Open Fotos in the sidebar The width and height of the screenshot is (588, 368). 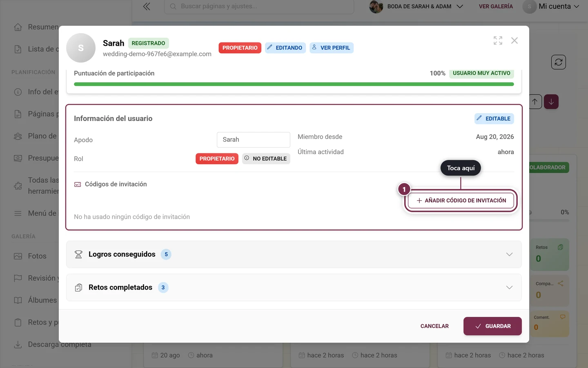point(36,256)
